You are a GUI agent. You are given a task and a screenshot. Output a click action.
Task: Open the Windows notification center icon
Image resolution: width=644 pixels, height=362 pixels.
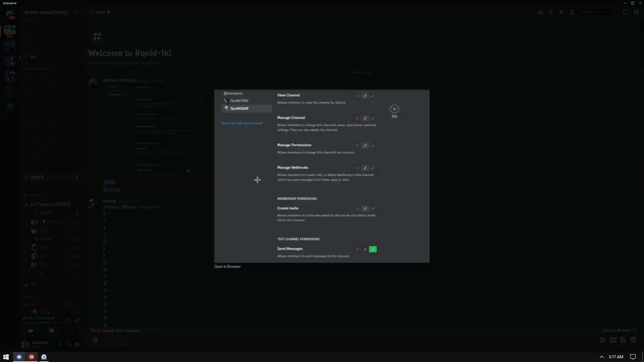pyautogui.click(x=633, y=357)
